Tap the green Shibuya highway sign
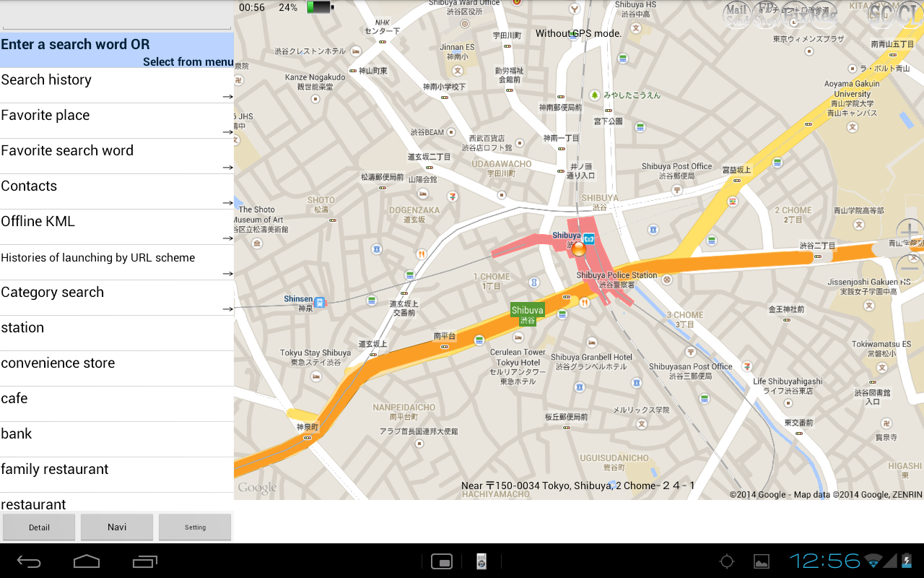The width and height of the screenshot is (924, 578). click(528, 314)
